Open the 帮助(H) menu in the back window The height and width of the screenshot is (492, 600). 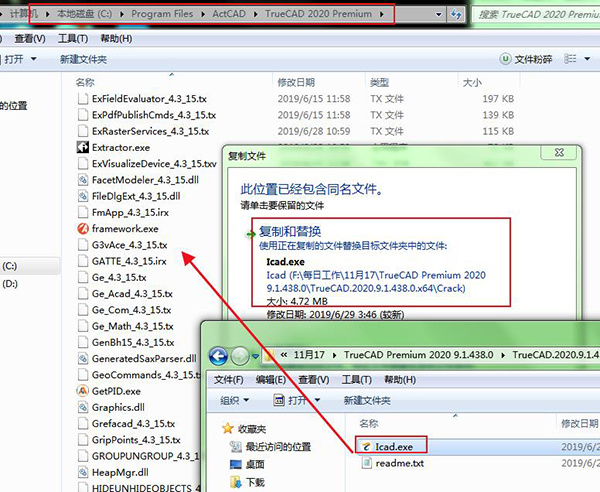tap(116, 39)
